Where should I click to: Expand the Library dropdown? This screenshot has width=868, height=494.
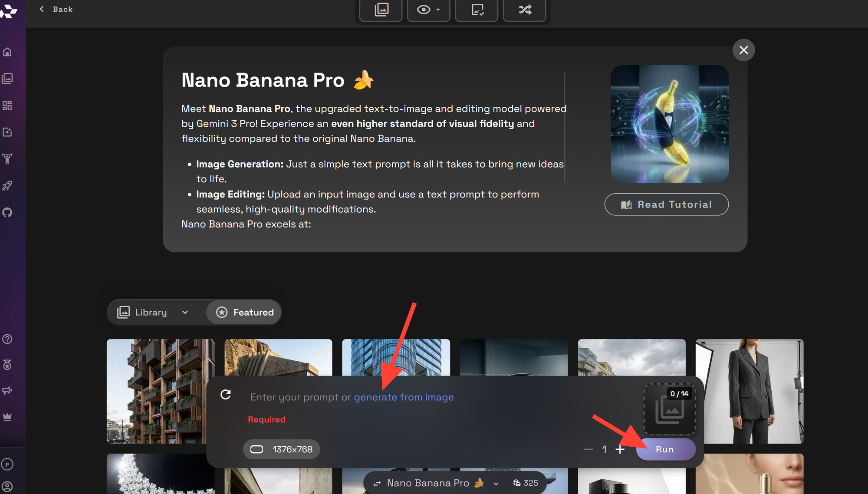(153, 312)
